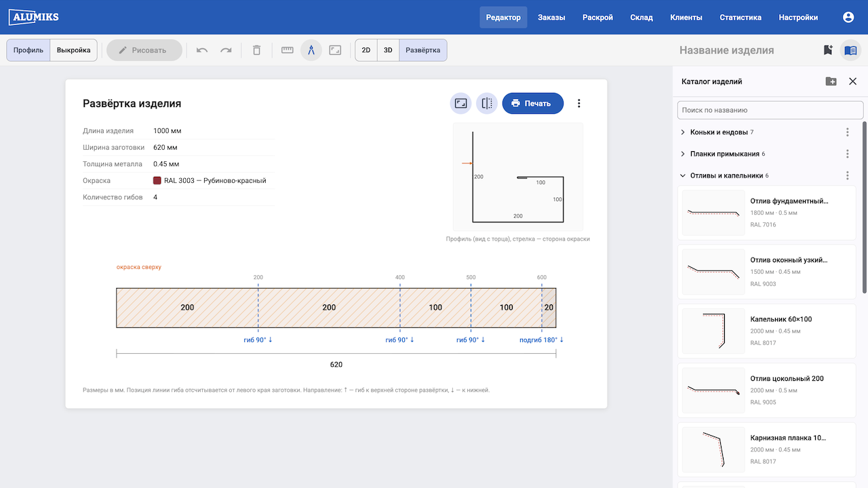Click the Печать button
The image size is (868, 488).
tap(533, 104)
